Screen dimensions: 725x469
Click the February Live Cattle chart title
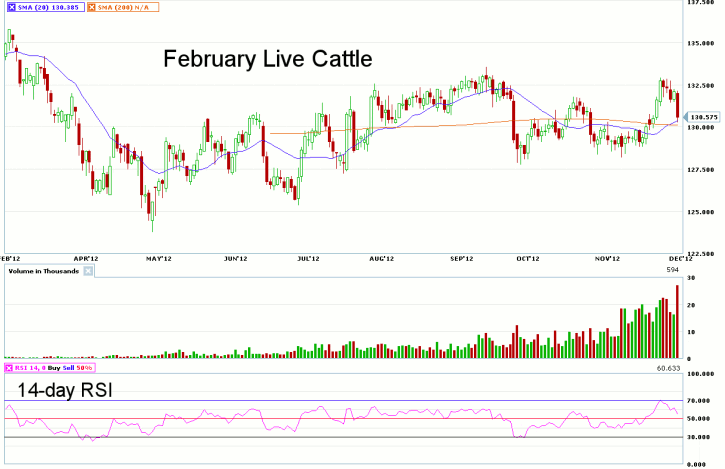coord(267,60)
